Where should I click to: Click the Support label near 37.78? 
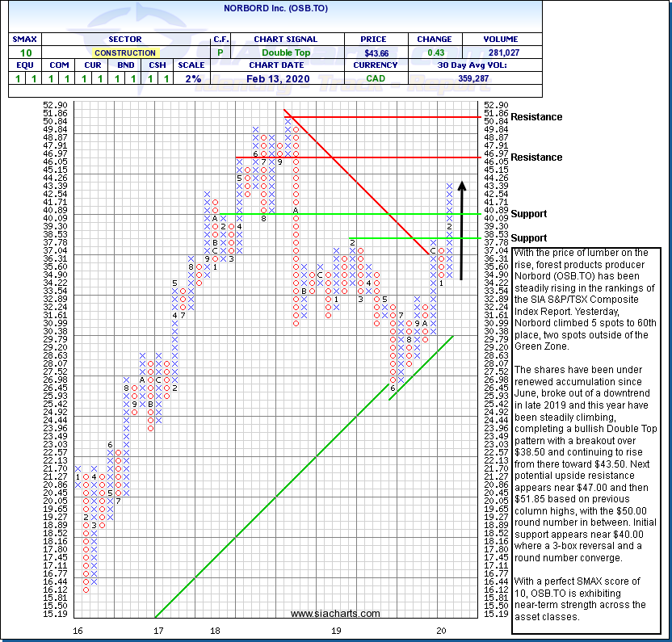point(528,238)
